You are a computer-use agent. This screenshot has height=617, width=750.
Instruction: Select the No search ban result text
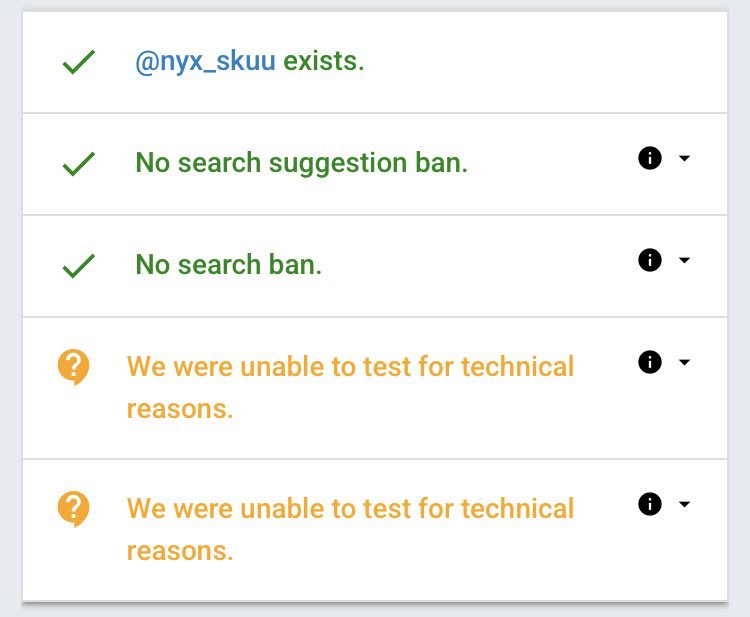click(x=228, y=265)
